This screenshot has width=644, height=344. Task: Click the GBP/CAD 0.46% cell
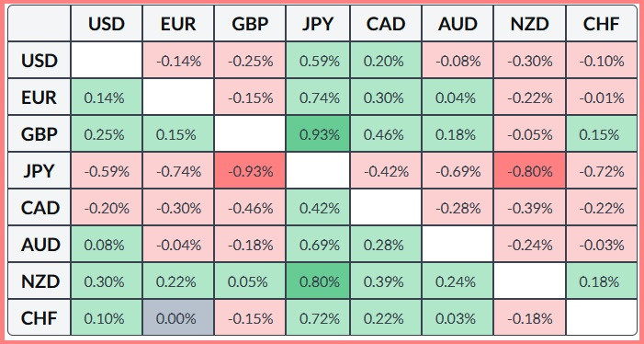386,134
